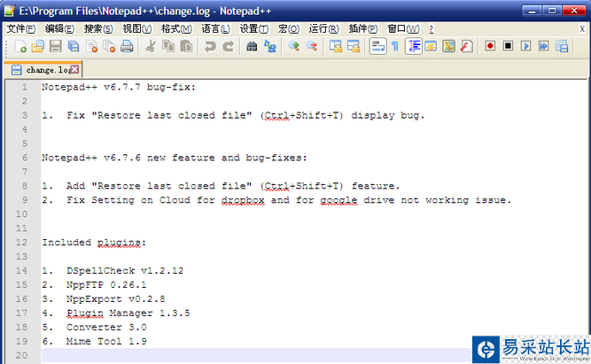Click the Cut scissors icon
This screenshot has width=591, height=364.
[151, 46]
